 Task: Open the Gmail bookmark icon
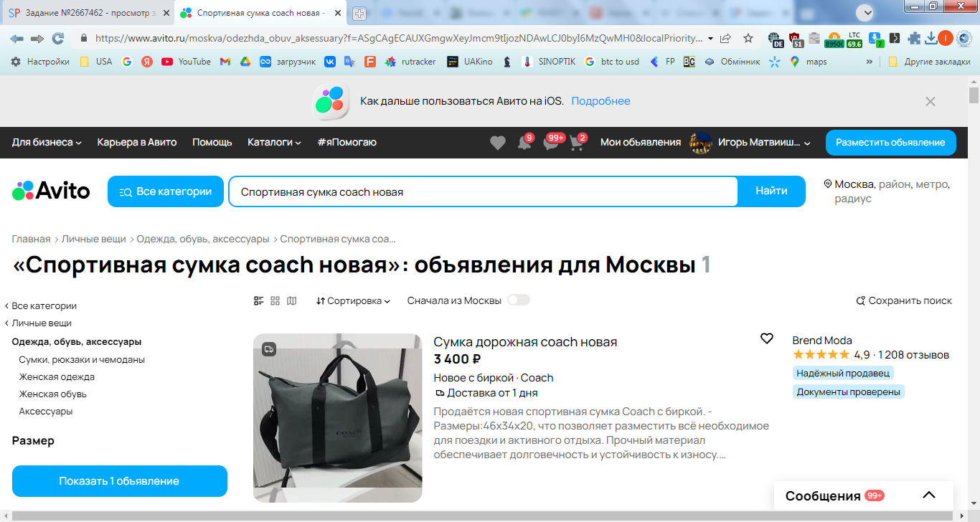[x=225, y=62]
